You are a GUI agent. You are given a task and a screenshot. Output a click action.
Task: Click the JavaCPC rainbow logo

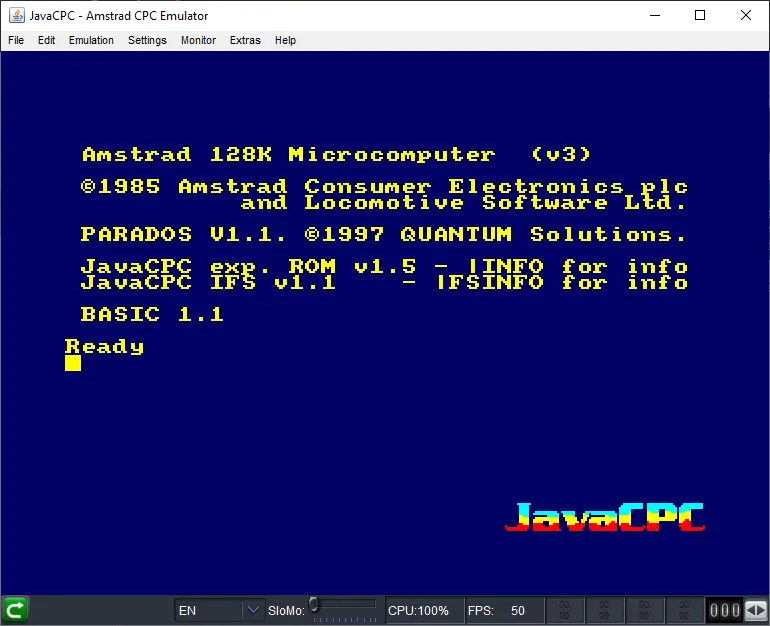(x=605, y=517)
